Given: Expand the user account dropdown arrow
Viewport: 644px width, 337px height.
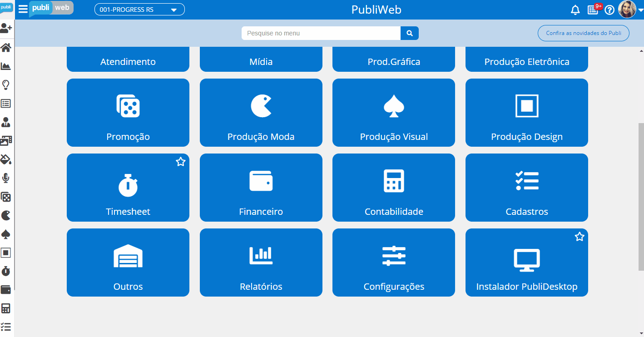Looking at the screenshot, I should [x=640, y=10].
